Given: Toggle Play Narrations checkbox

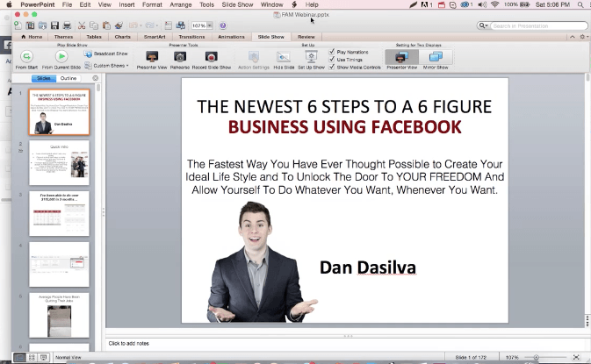Looking at the screenshot, I should (x=332, y=52).
